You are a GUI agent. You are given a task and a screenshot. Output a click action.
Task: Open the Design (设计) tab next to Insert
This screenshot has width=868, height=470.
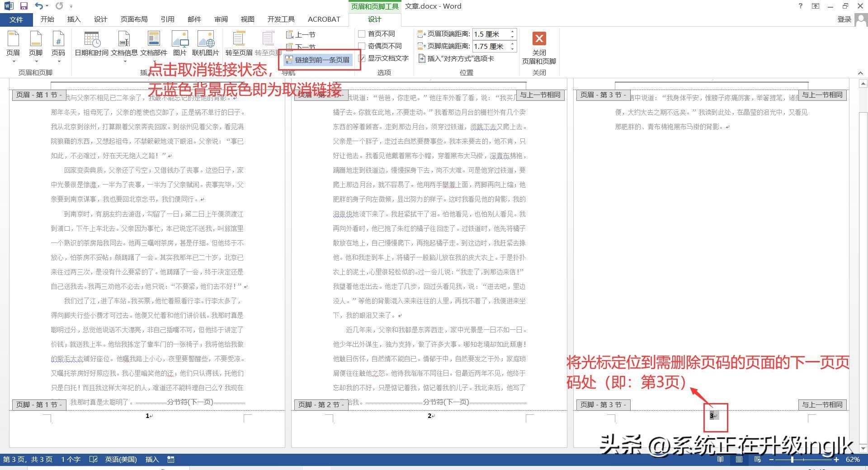click(x=100, y=19)
